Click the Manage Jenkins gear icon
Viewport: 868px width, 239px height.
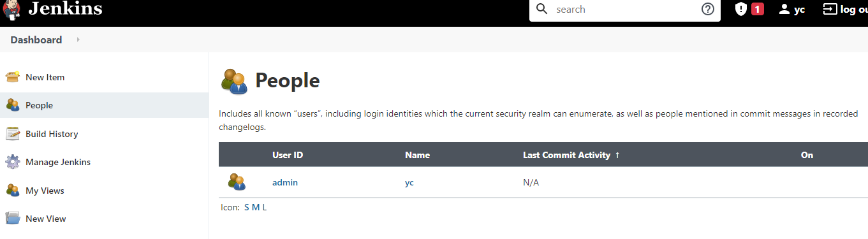(x=13, y=162)
